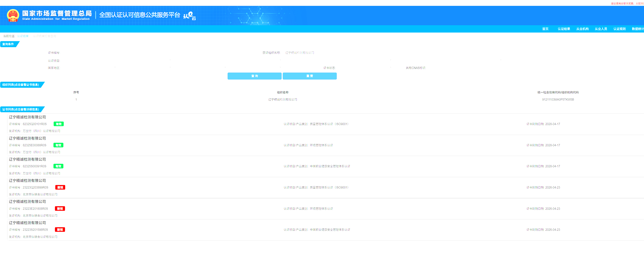Open the 国家地区 dropdown

[x=88, y=68]
